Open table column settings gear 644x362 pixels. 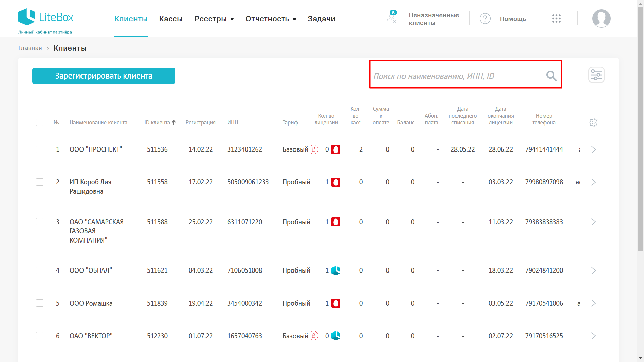pyautogui.click(x=593, y=122)
